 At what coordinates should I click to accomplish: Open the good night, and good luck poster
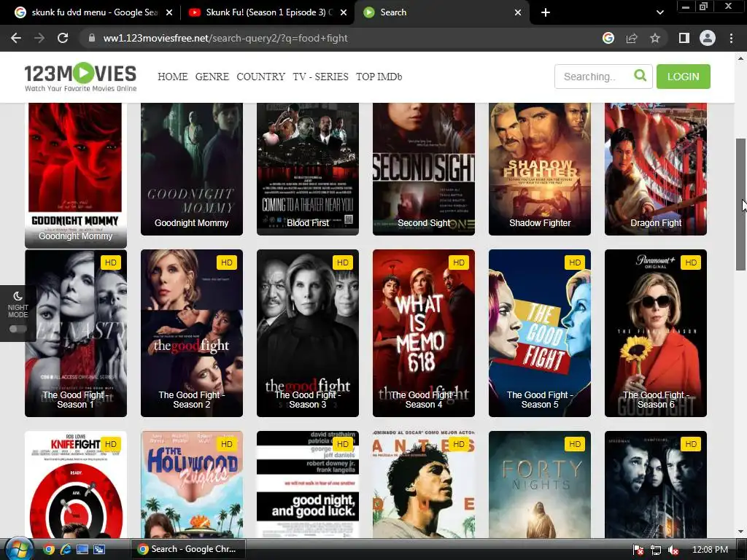tap(308, 484)
